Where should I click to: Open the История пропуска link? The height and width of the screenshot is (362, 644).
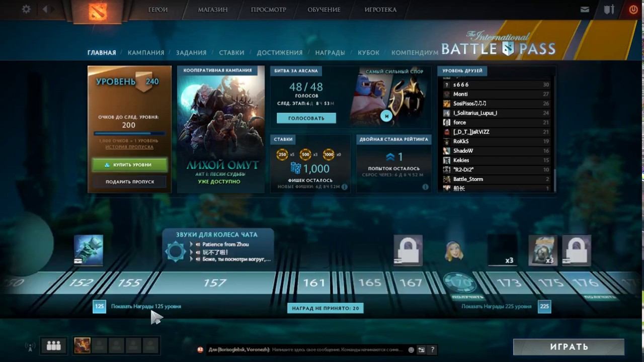point(129,147)
